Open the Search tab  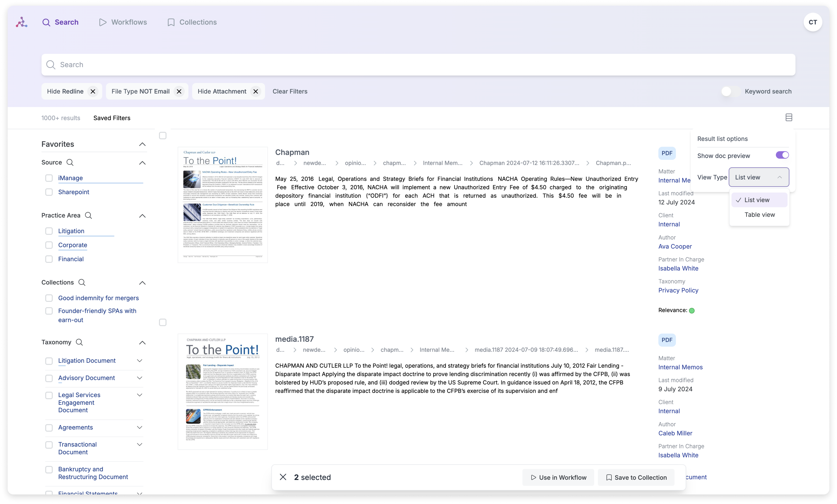point(60,22)
